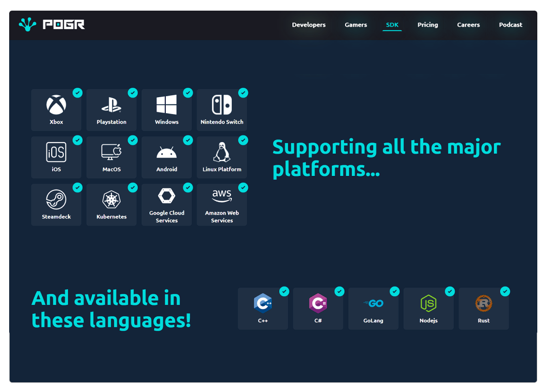Open the Podcast link
The width and height of the screenshot is (546, 392).
tap(510, 25)
